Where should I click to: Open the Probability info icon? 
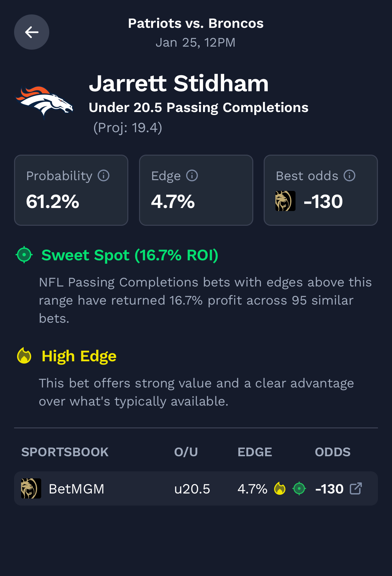click(104, 175)
